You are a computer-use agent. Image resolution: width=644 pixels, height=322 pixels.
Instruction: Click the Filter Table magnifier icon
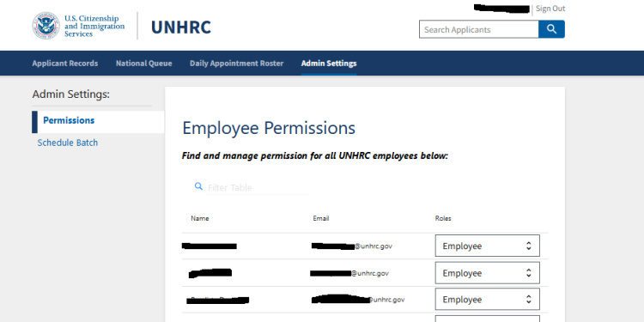click(x=199, y=186)
